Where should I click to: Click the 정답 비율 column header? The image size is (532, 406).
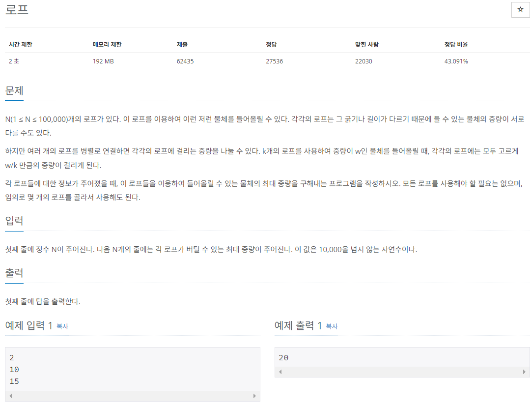click(x=456, y=44)
